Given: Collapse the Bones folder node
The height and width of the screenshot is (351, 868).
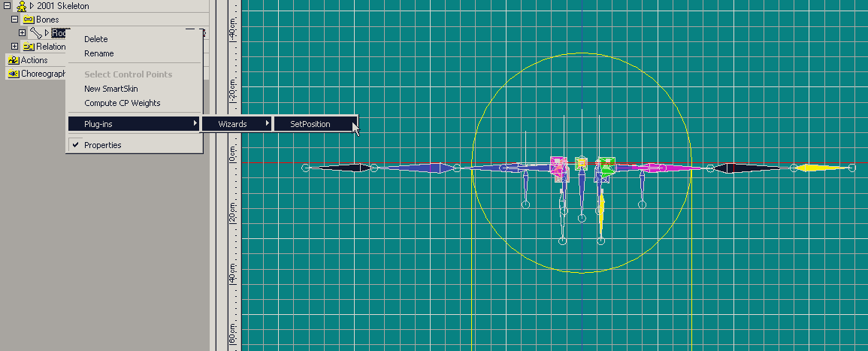Looking at the screenshot, I should (x=14, y=20).
